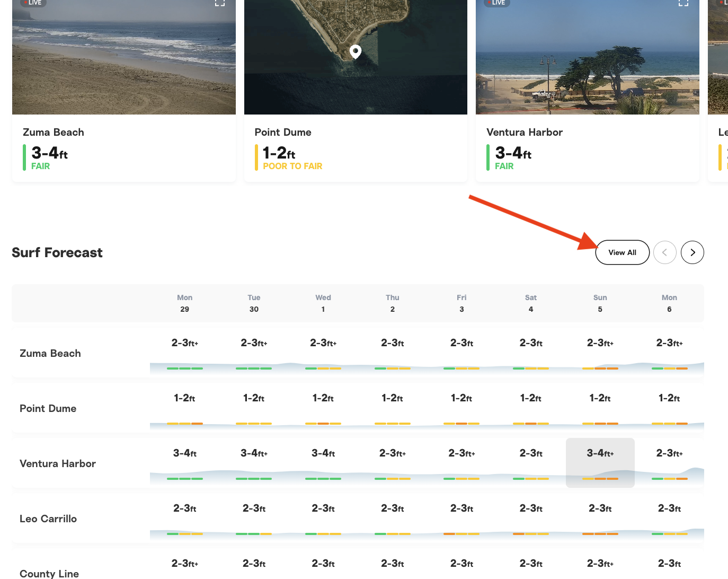Viewport: 728px width, 579px height.
Task: Click the Point Dume map pin marker
Action: click(356, 51)
